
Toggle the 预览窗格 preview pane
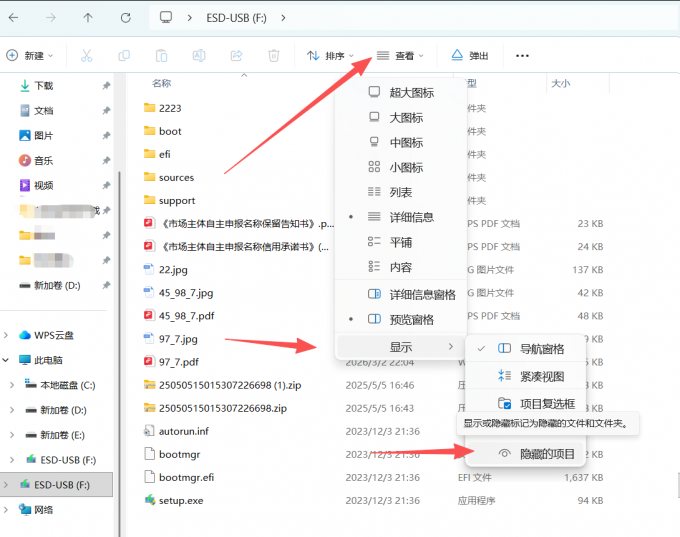coord(401,320)
